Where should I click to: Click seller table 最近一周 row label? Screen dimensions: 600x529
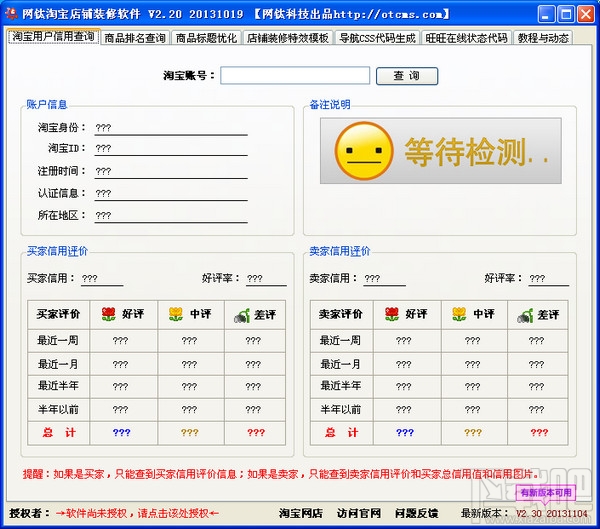click(341, 340)
